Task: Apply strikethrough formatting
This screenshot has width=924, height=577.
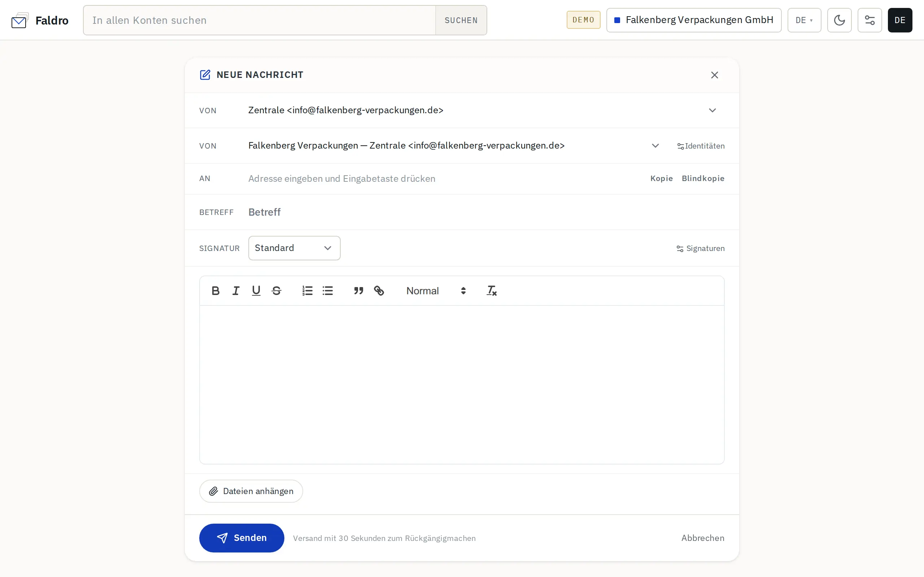Action: click(276, 291)
